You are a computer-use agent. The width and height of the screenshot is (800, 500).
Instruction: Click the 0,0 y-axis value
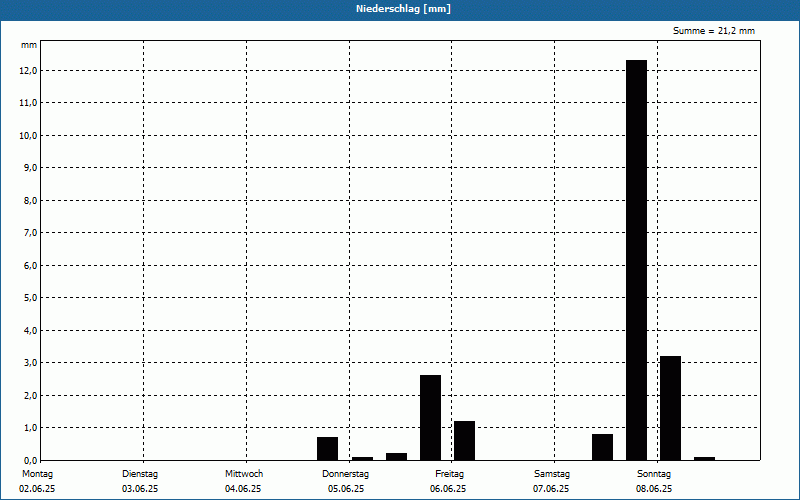(30, 460)
